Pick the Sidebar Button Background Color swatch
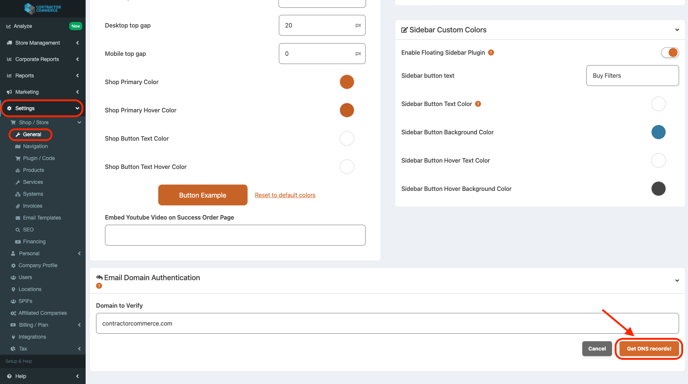688x384 pixels. tap(658, 132)
